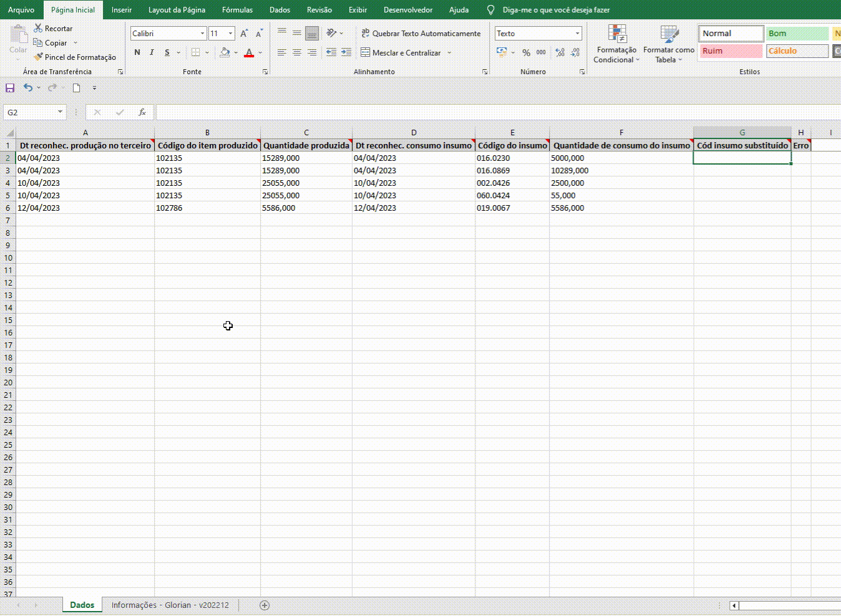Open the Name Box dropdown arrow

[x=60, y=112]
